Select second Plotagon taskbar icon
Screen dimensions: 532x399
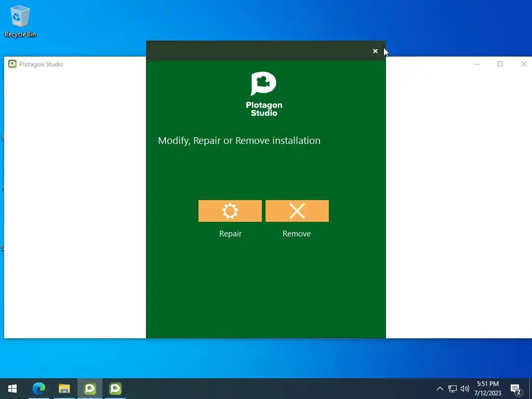[115, 389]
